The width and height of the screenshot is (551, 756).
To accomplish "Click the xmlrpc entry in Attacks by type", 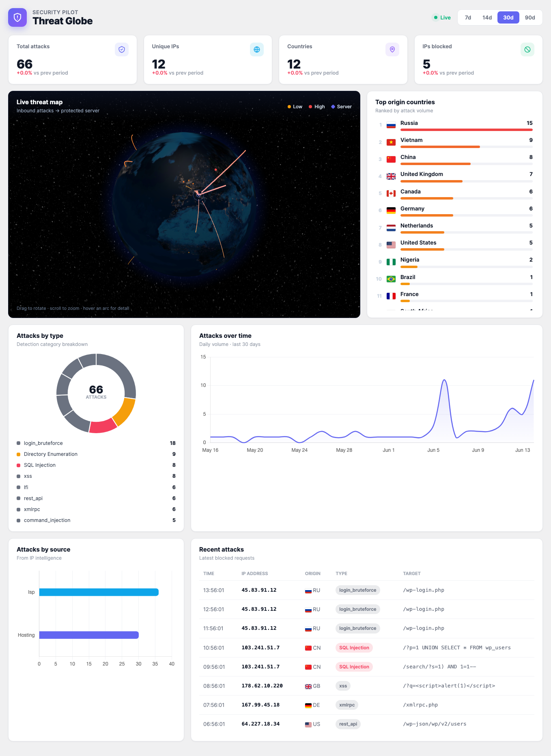I will [96, 509].
